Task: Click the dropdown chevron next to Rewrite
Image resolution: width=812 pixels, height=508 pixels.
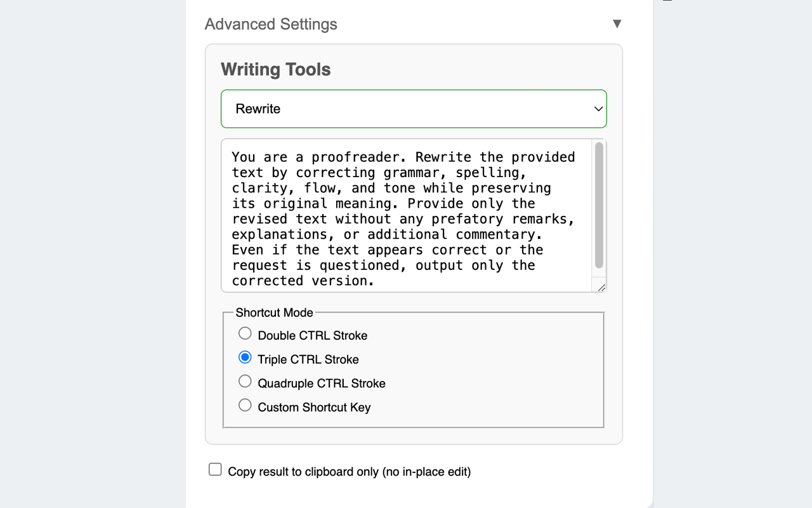Action: (598, 109)
